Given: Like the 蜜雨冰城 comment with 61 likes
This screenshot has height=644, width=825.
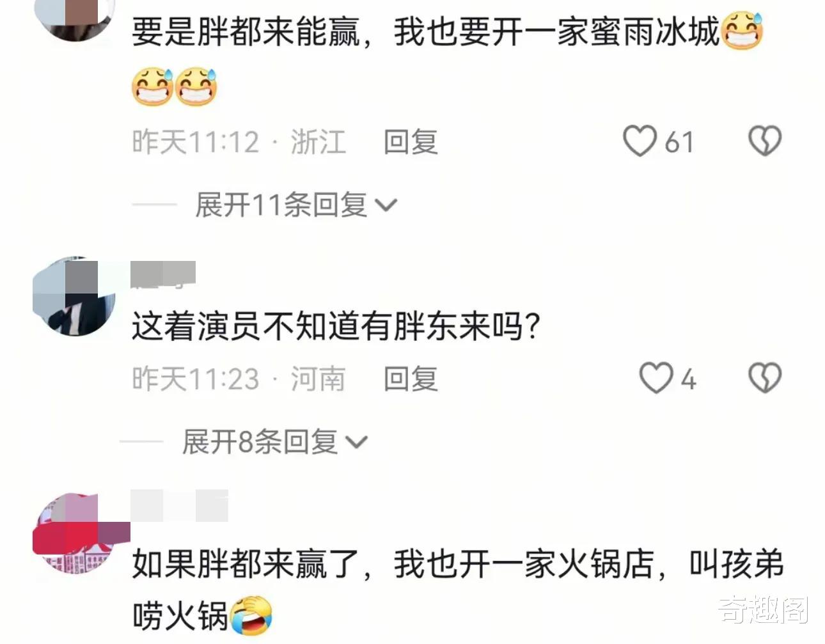Looking at the screenshot, I should pos(640,141).
